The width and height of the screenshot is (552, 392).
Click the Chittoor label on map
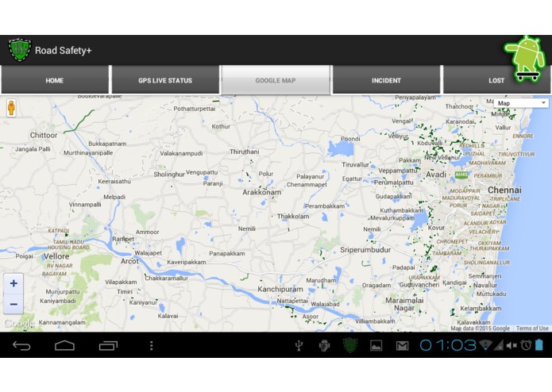pos(44,136)
